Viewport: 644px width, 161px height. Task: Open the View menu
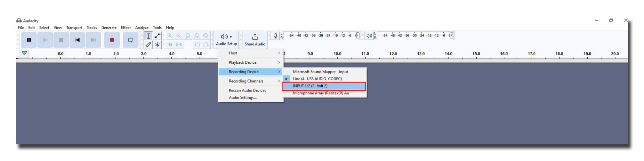point(58,28)
